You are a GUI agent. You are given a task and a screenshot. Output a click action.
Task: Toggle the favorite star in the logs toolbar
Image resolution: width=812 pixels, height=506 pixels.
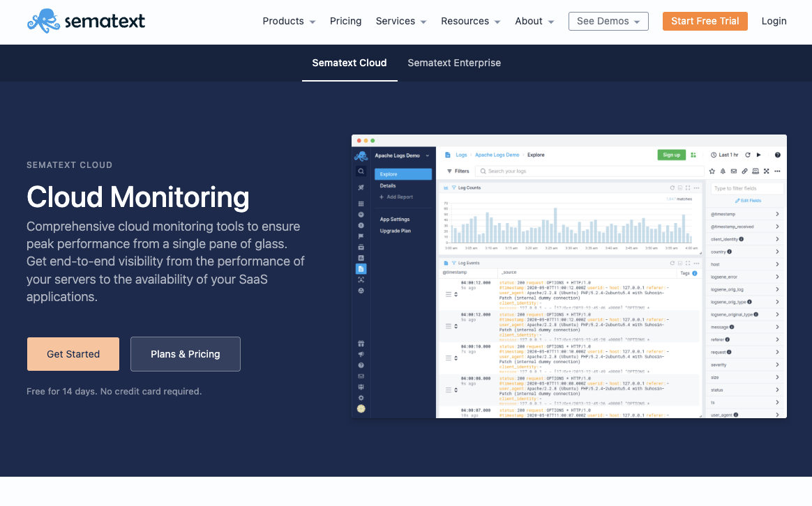(x=712, y=170)
